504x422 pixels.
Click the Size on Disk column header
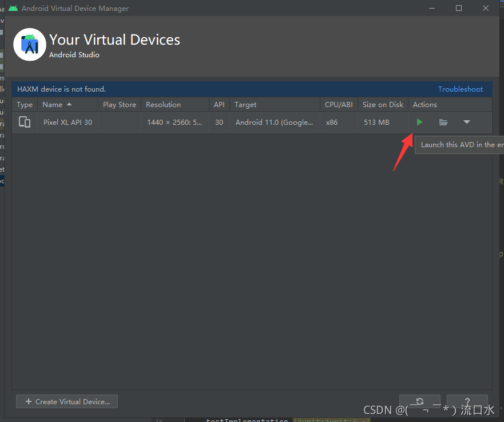point(383,105)
